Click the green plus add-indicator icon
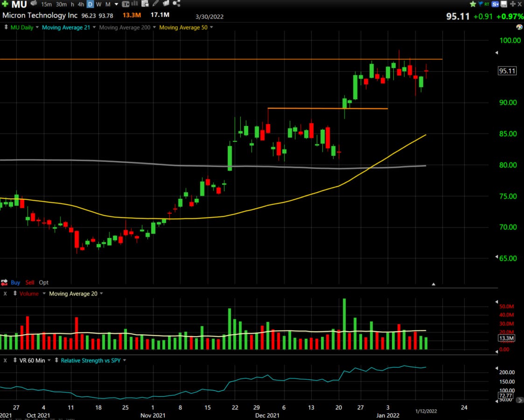The height and width of the screenshot is (420, 524). pos(5,4)
